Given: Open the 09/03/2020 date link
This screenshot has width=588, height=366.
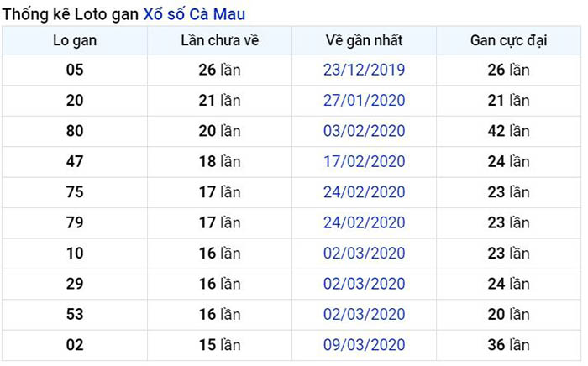Looking at the screenshot, I should pyautogui.click(x=364, y=345).
